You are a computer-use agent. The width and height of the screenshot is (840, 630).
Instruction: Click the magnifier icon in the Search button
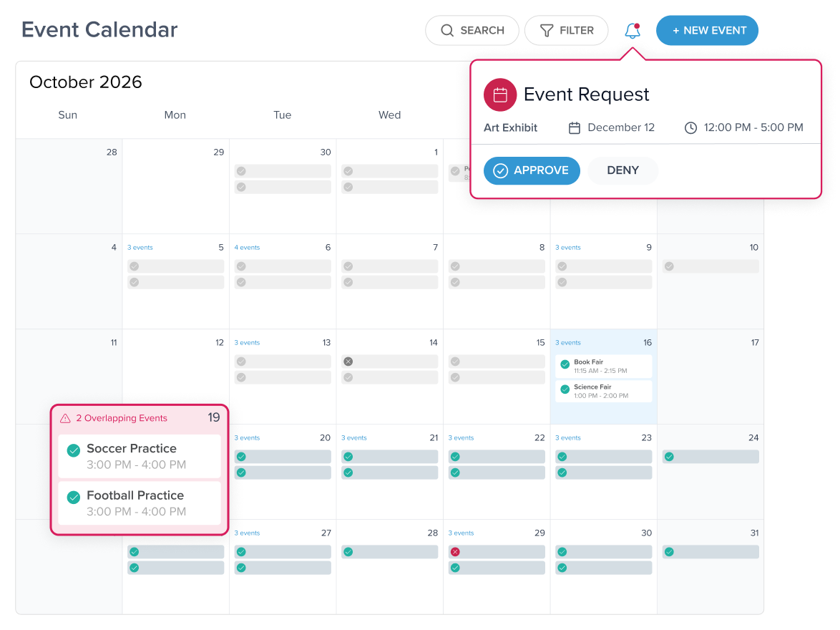[446, 31]
